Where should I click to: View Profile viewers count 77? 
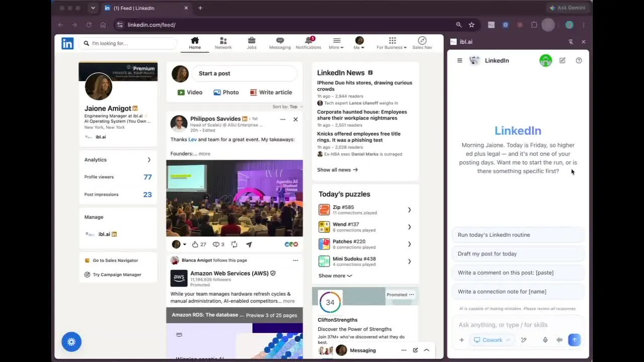(x=147, y=177)
